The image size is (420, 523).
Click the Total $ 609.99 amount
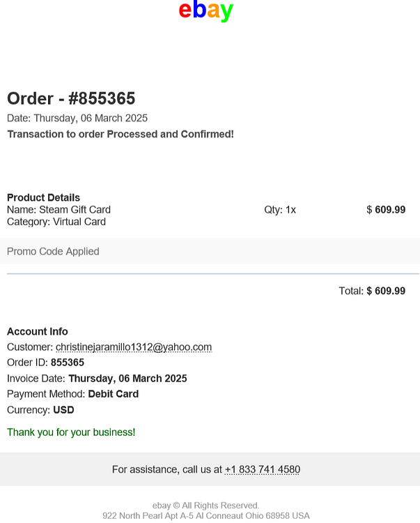(x=372, y=291)
